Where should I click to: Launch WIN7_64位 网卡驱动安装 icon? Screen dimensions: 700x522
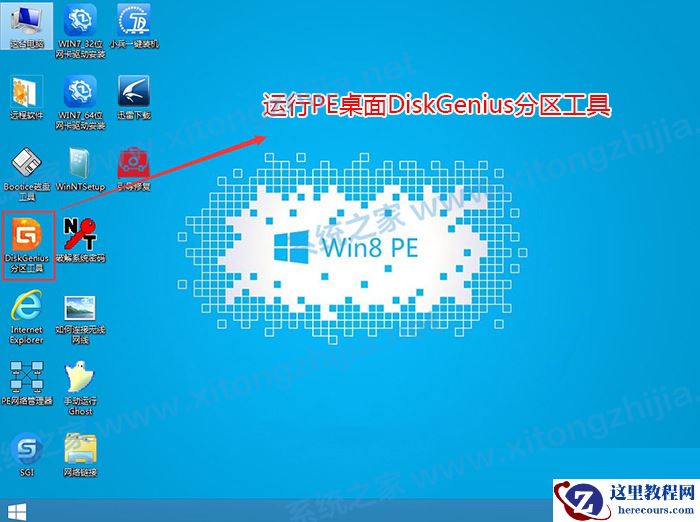[80, 103]
